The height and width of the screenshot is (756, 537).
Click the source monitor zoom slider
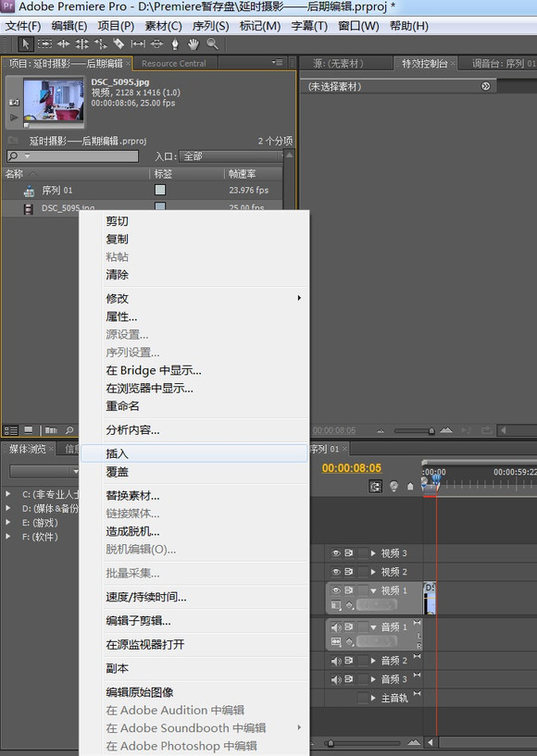pos(415,430)
